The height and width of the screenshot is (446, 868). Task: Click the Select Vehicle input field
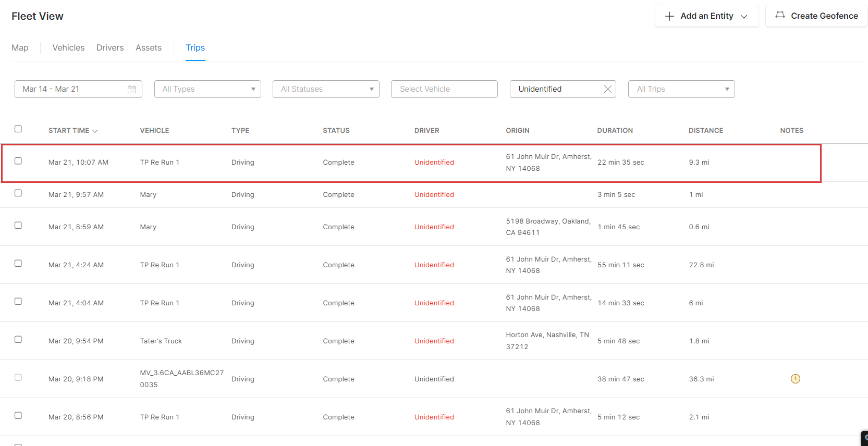tap(444, 89)
